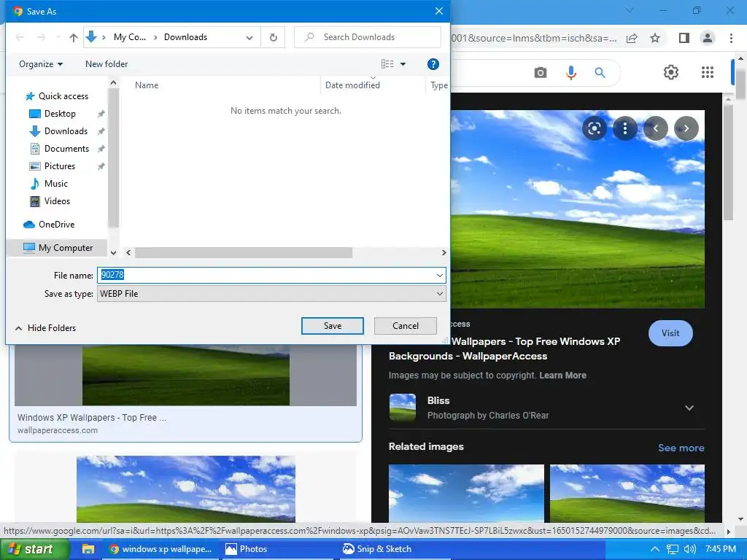Click the Search Downloads field
The image size is (747, 560).
coord(368,37)
